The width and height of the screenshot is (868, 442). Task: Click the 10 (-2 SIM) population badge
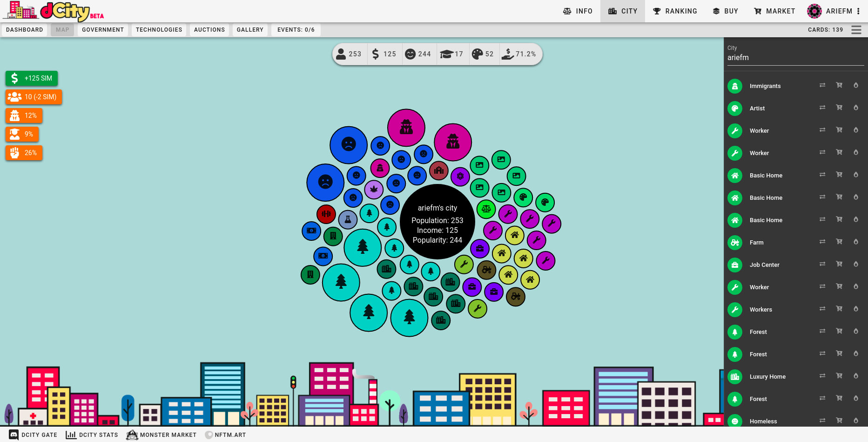[x=34, y=97]
